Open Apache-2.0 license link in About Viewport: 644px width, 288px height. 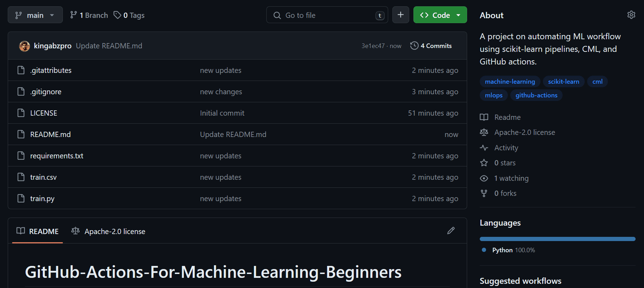click(x=525, y=132)
